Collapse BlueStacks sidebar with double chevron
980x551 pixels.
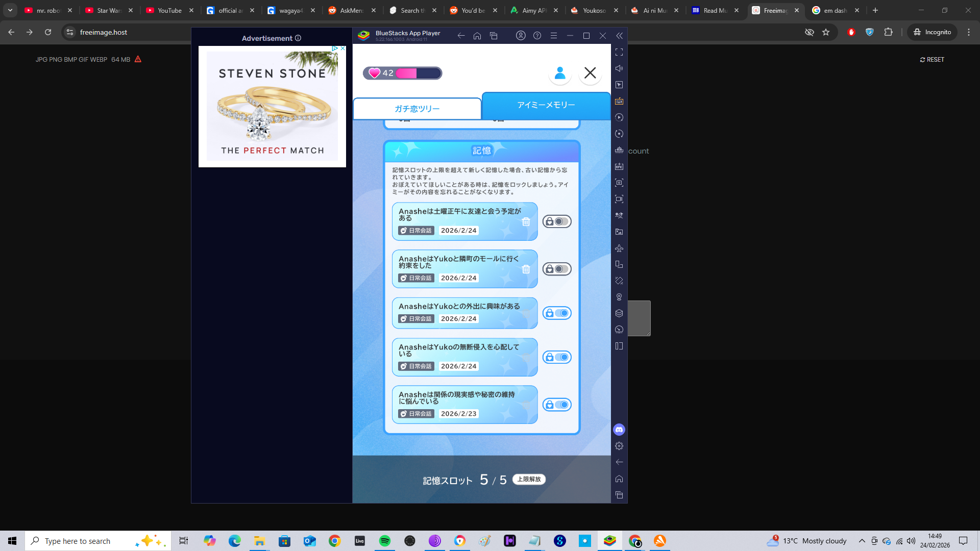point(619,36)
